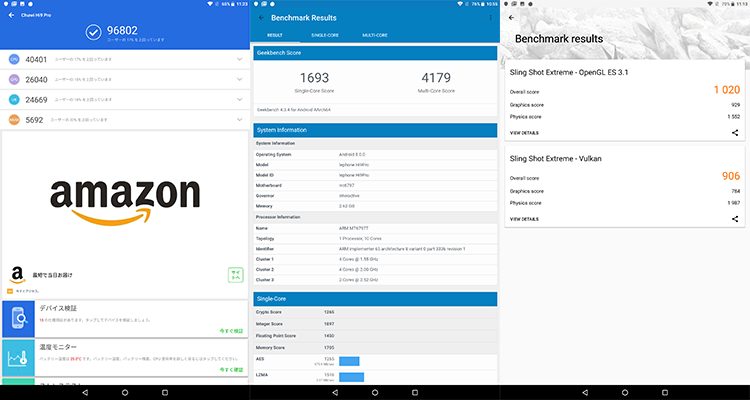Image resolution: width=750 pixels, height=400 pixels.
Task: Tap the 1 020 overall score
Action: click(x=727, y=90)
